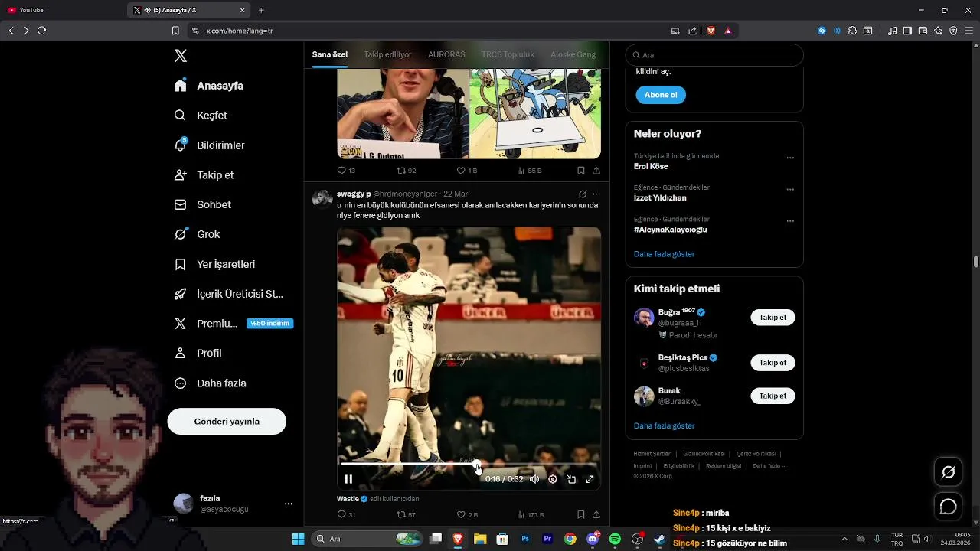
Task: Open browser extensions puzzle icon
Action: pos(852,31)
